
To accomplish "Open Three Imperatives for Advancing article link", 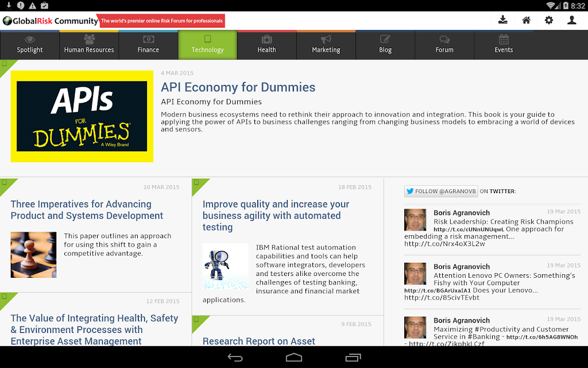I will pos(87,210).
